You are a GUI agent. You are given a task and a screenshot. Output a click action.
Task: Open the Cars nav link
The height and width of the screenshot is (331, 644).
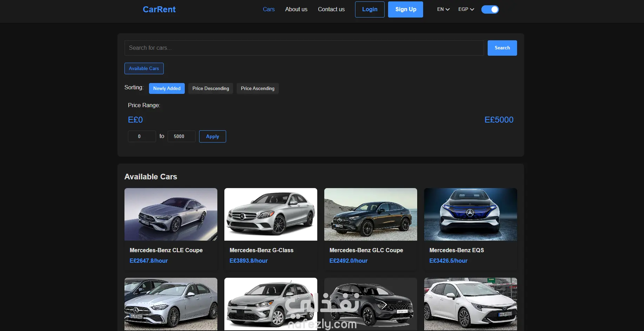(269, 9)
